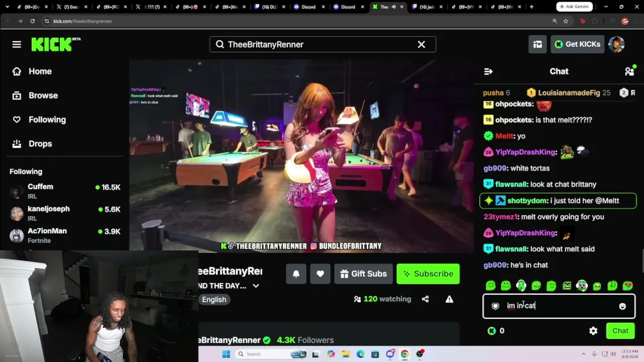Screen dimensions: 644x362
Task: Open Copilot from the taskbar
Action: pos(331,354)
